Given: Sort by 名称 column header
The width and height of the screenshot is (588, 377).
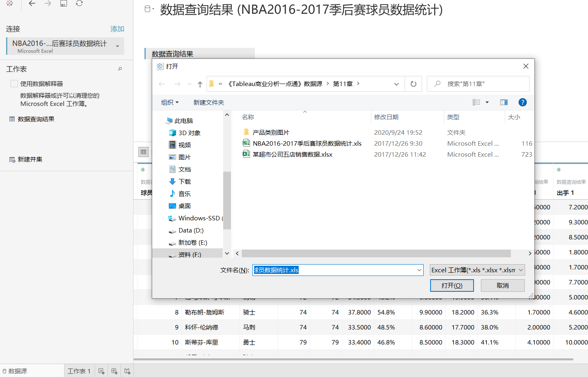Looking at the screenshot, I should pyautogui.click(x=248, y=117).
